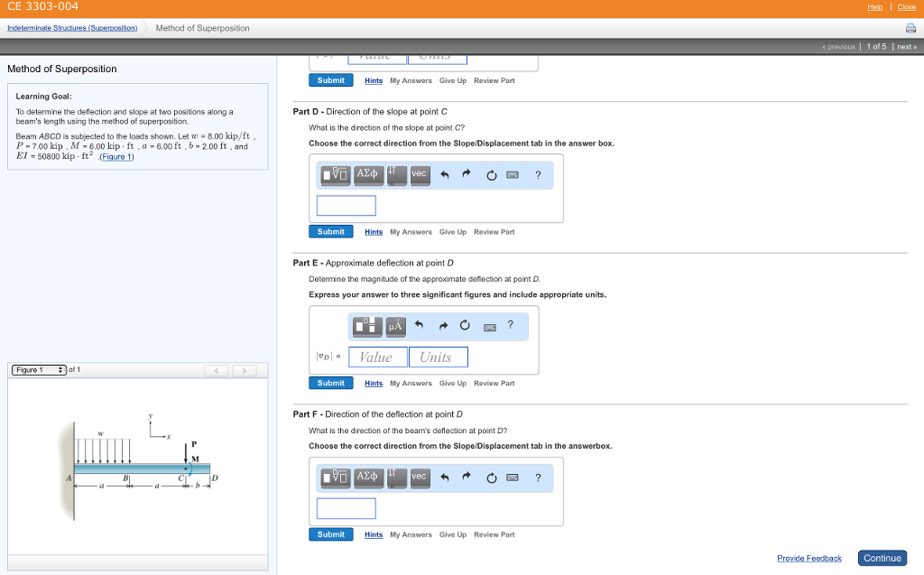Click the Continue button

pyautogui.click(x=882, y=558)
